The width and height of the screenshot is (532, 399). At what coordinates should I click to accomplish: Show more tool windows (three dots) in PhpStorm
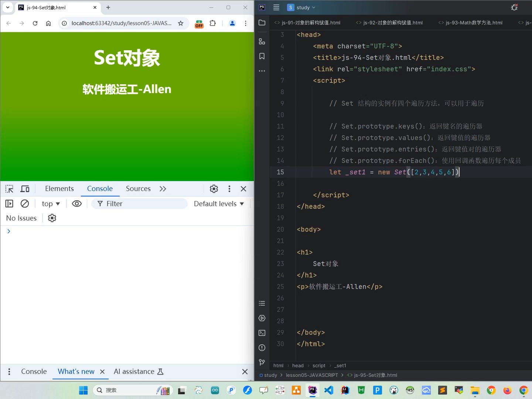tap(262, 71)
